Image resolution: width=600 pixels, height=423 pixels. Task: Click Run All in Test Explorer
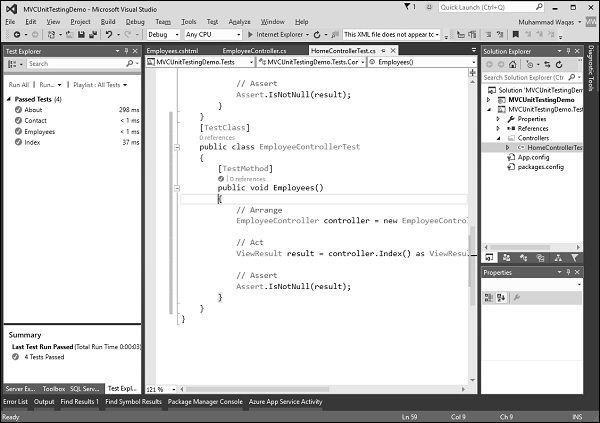click(19, 85)
